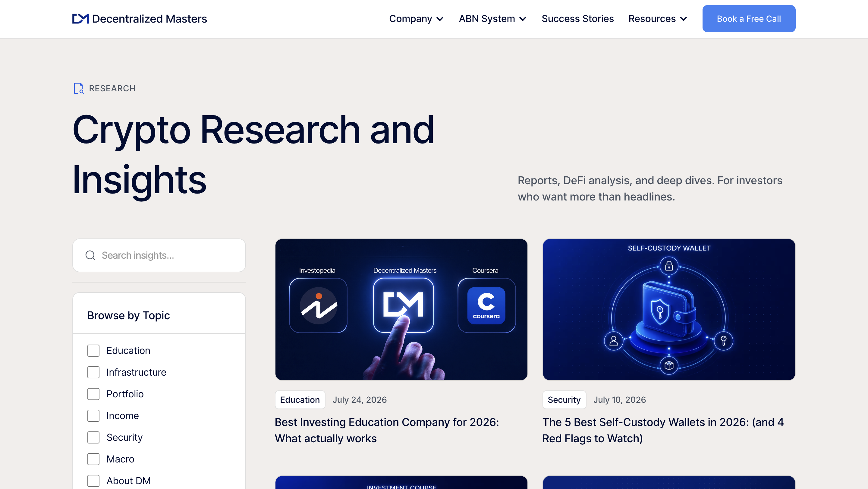Check the Infrastructure topic checkbox
The height and width of the screenshot is (489, 868).
click(93, 372)
